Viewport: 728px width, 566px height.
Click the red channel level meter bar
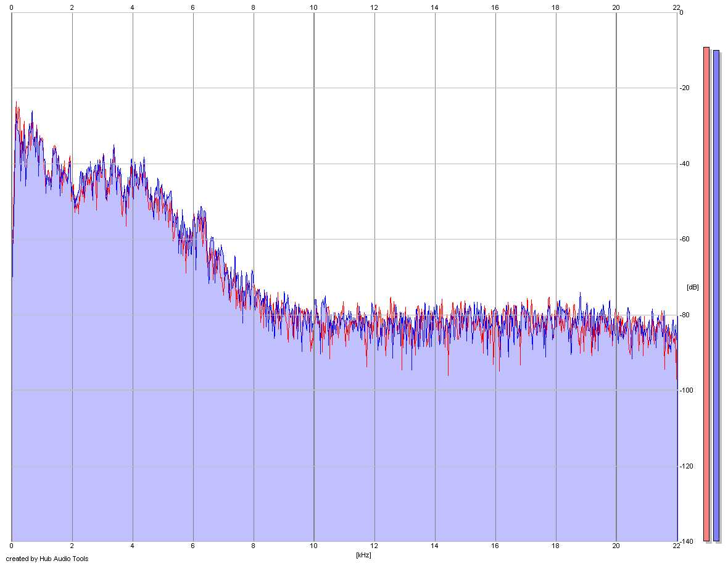706,294
